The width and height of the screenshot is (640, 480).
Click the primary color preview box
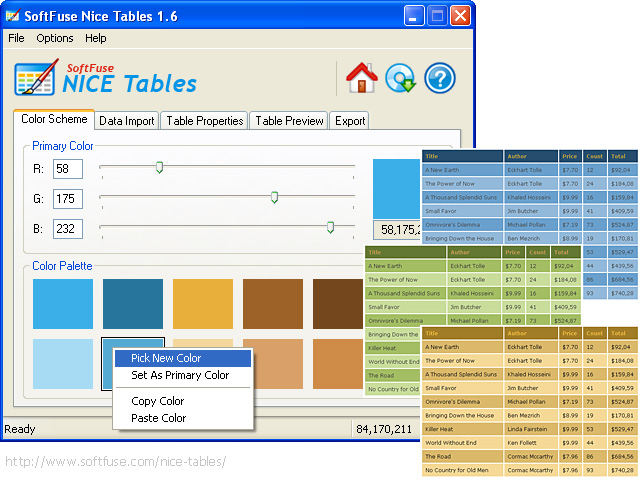[397, 189]
